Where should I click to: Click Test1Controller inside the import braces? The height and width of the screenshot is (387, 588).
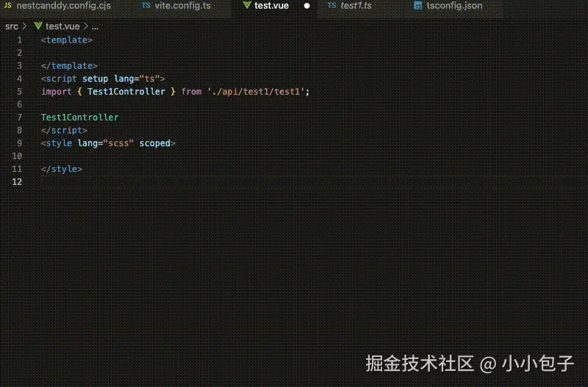(126, 92)
